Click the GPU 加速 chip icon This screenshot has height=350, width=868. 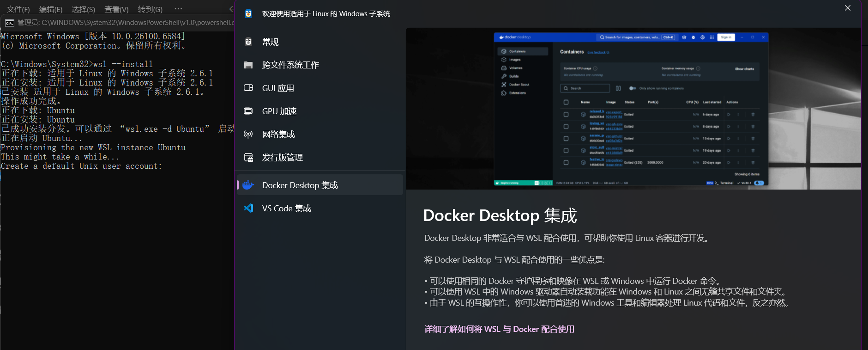coord(248,111)
